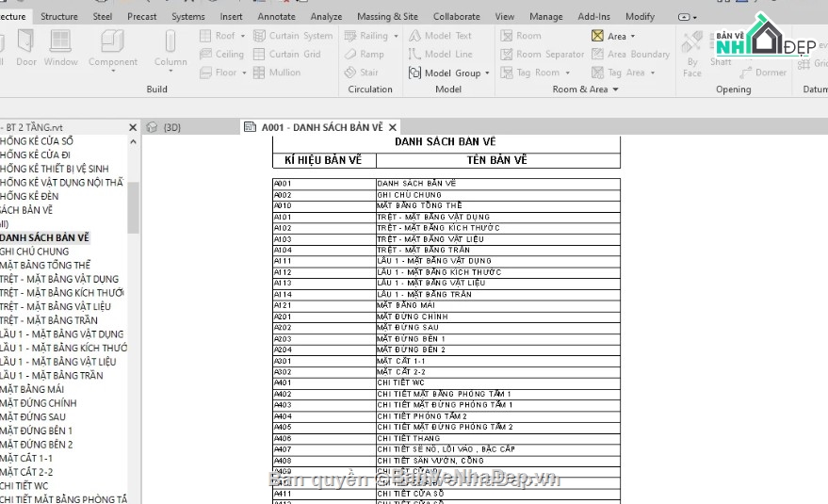Viewport: 828px width, 504px height.
Task: Open the Floor dropdown arrow
Action: point(244,73)
